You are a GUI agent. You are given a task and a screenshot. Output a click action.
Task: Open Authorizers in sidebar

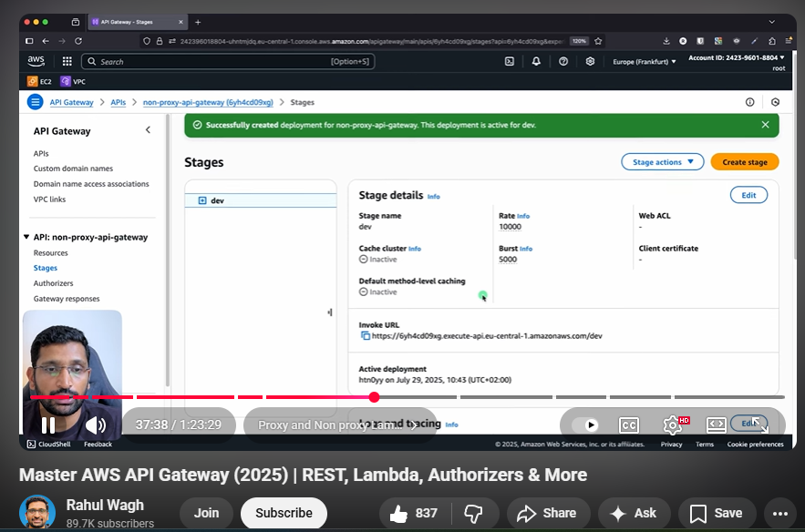(54, 283)
